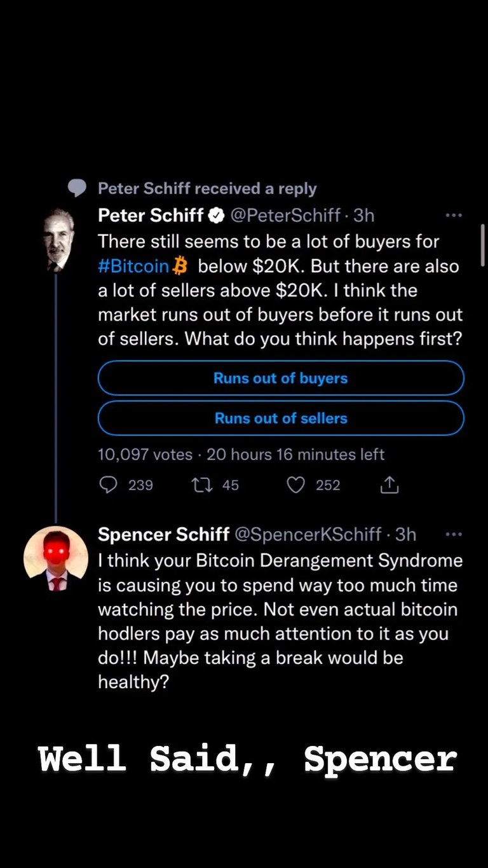
Task: Click Peter Schiff's verified badge
Action: click(217, 216)
